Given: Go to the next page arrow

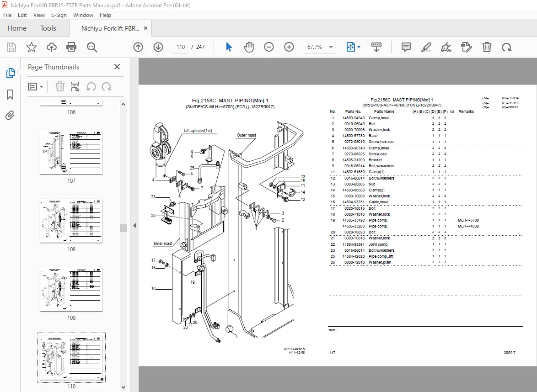Looking at the screenshot, I should click(158, 47).
